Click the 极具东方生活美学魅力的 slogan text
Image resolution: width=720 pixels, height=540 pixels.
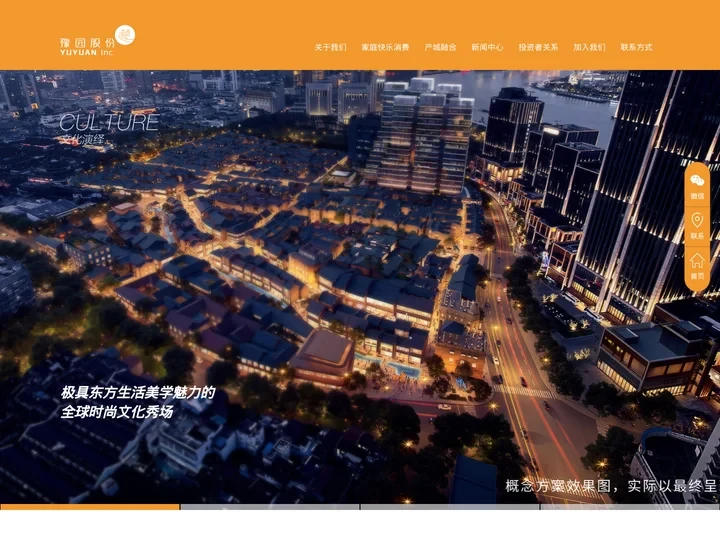coord(138,393)
